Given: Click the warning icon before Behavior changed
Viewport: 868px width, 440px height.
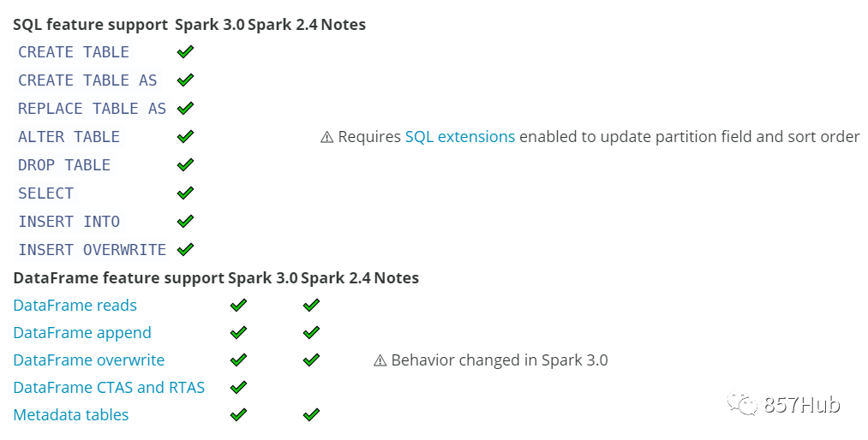Looking at the screenshot, I should tap(380, 360).
